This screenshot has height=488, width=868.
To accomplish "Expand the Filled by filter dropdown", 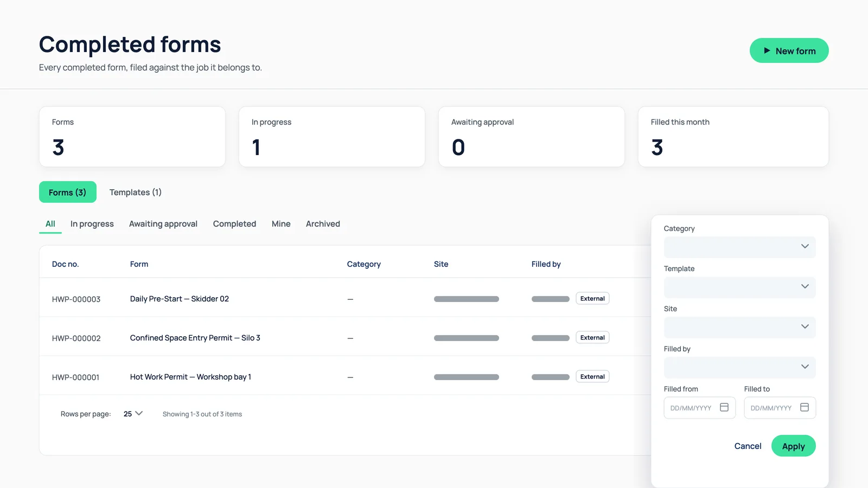I will pos(740,367).
